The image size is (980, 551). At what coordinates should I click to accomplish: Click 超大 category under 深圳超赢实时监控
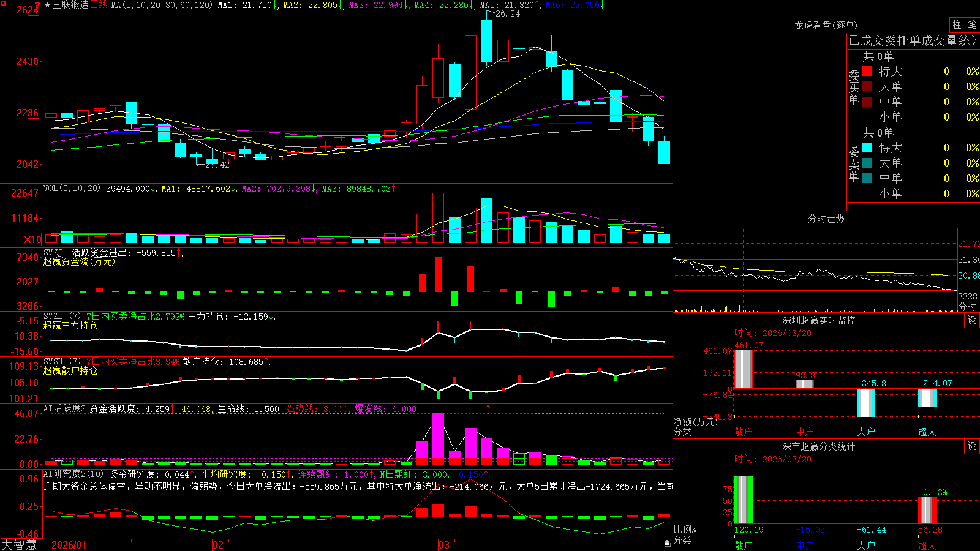pyautogui.click(x=927, y=431)
